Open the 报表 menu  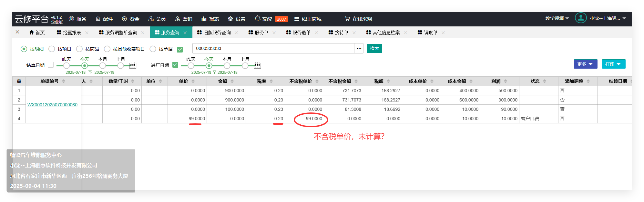point(210,19)
